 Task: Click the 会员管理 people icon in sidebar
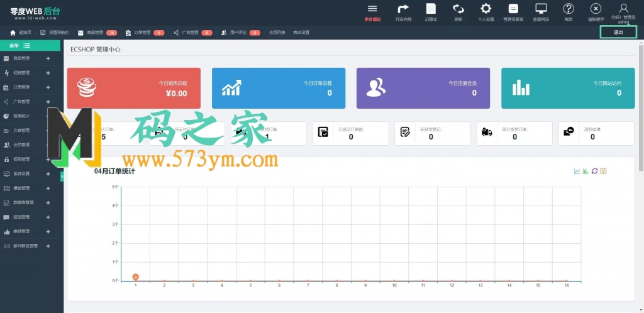coord(6,145)
